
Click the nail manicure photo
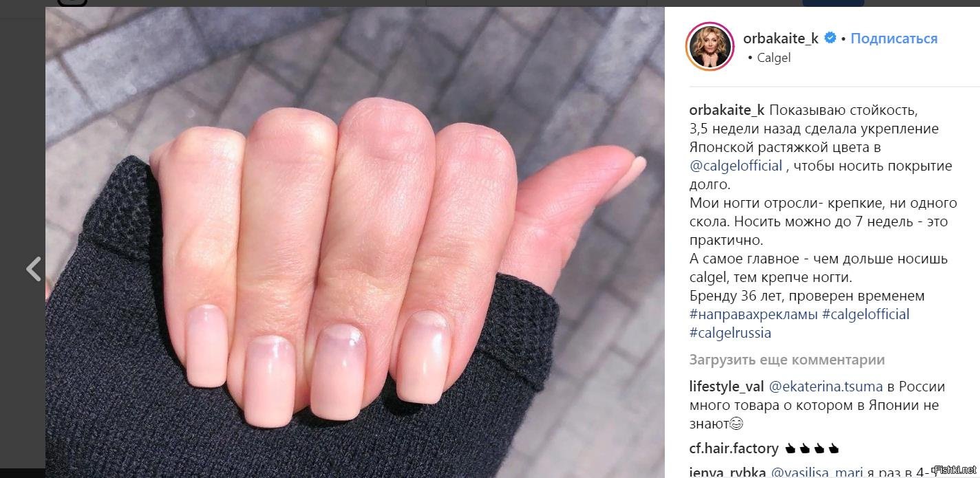(x=355, y=242)
